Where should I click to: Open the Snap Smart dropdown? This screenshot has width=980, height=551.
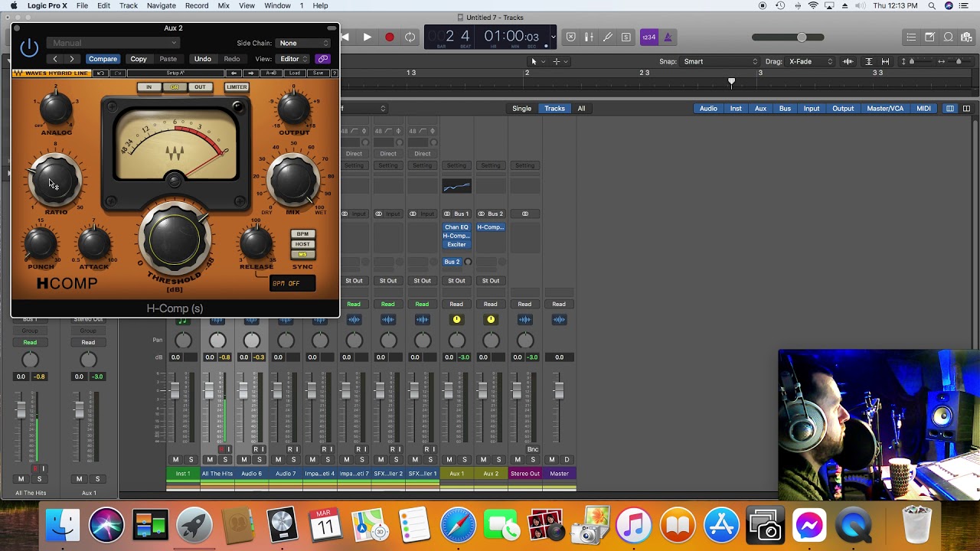(x=721, y=61)
